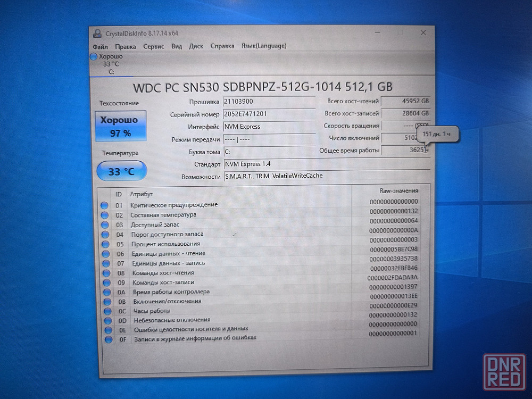
Task: Click raw value 0000002FDADABA
Action: point(392,278)
